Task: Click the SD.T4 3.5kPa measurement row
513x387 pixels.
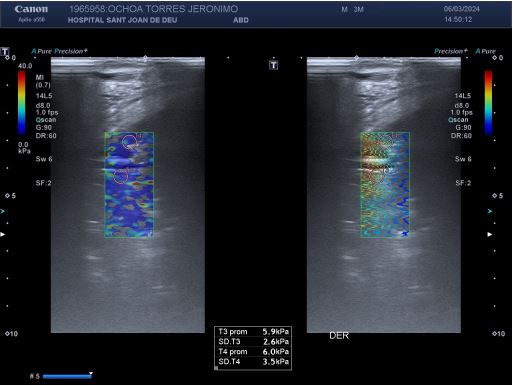Action: tap(253, 362)
